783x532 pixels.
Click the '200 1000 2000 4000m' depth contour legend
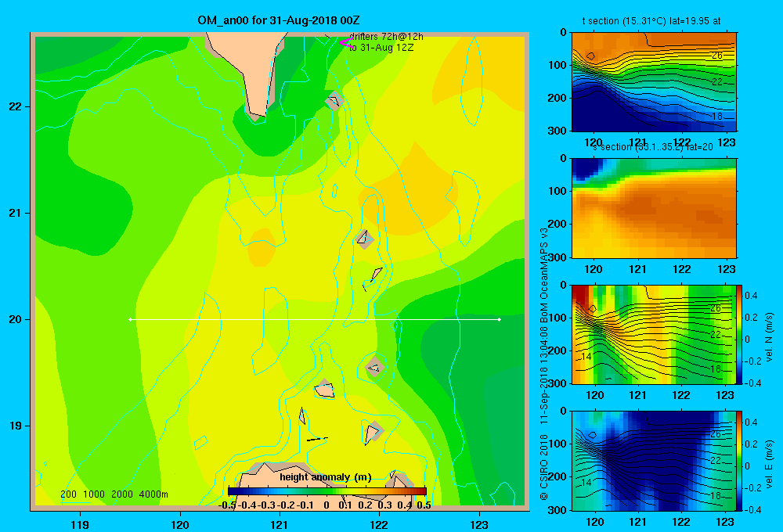(114, 494)
